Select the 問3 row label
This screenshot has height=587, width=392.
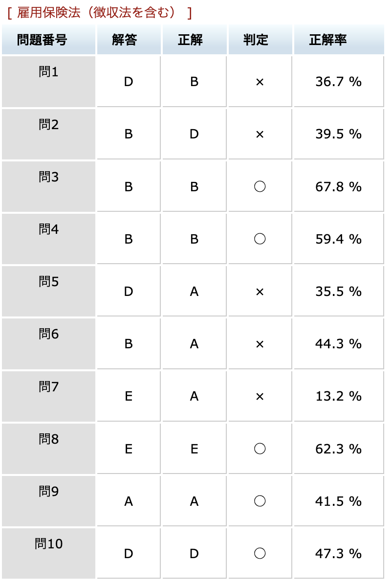48,177
